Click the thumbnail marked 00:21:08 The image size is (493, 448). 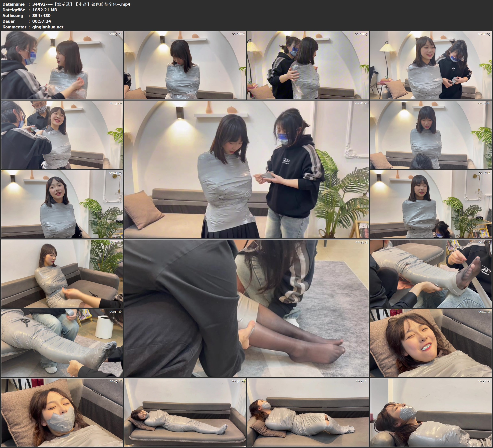pyautogui.click(x=431, y=134)
